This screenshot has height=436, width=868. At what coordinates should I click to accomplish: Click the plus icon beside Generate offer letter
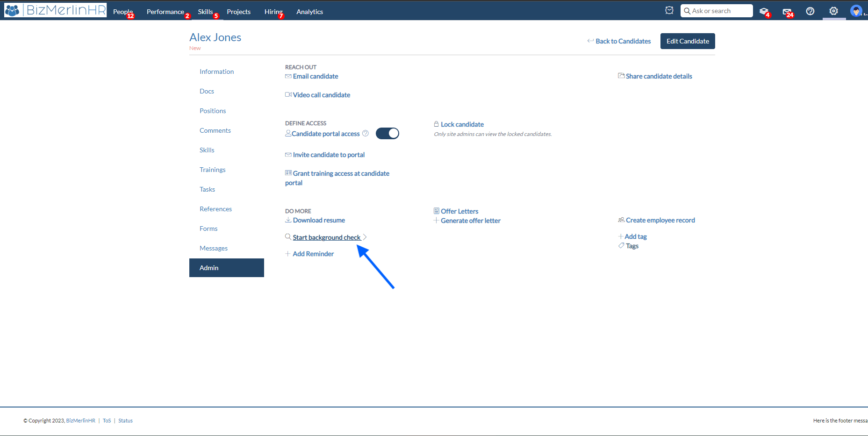436,221
